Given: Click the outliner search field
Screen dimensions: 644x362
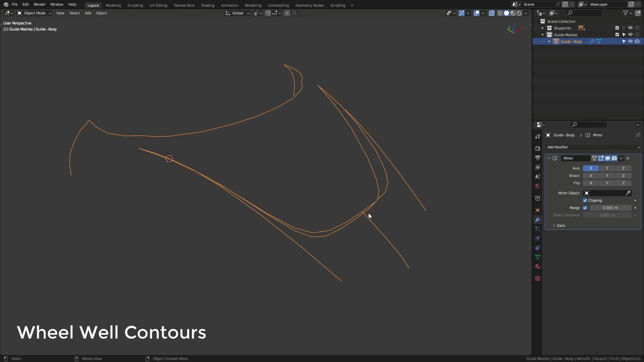Looking at the screenshot, I should tap(584, 13).
